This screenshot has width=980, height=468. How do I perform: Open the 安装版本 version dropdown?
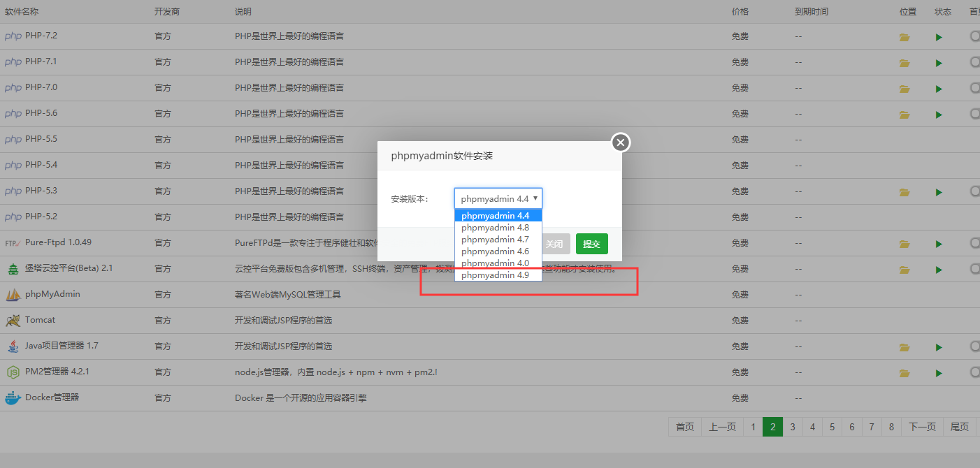pyautogui.click(x=498, y=198)
